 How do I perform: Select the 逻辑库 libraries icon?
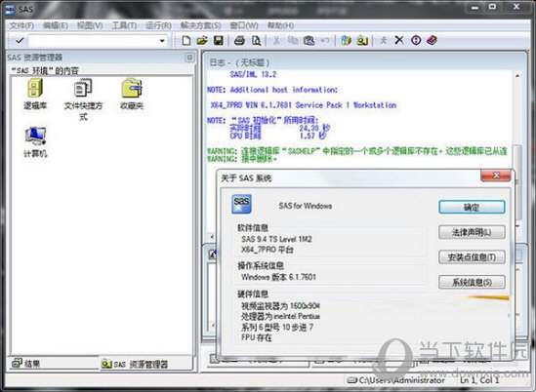pyautogui.click(x=35, y=94)
